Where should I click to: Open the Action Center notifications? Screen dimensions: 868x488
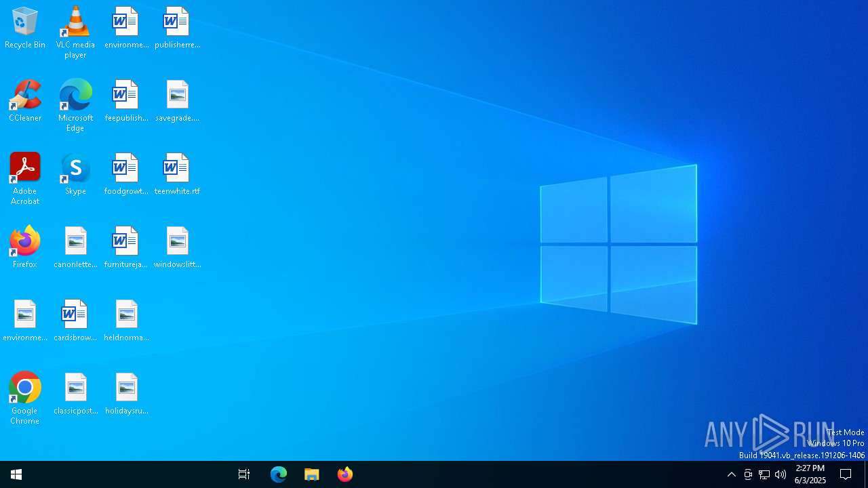(x=846, y=474)
